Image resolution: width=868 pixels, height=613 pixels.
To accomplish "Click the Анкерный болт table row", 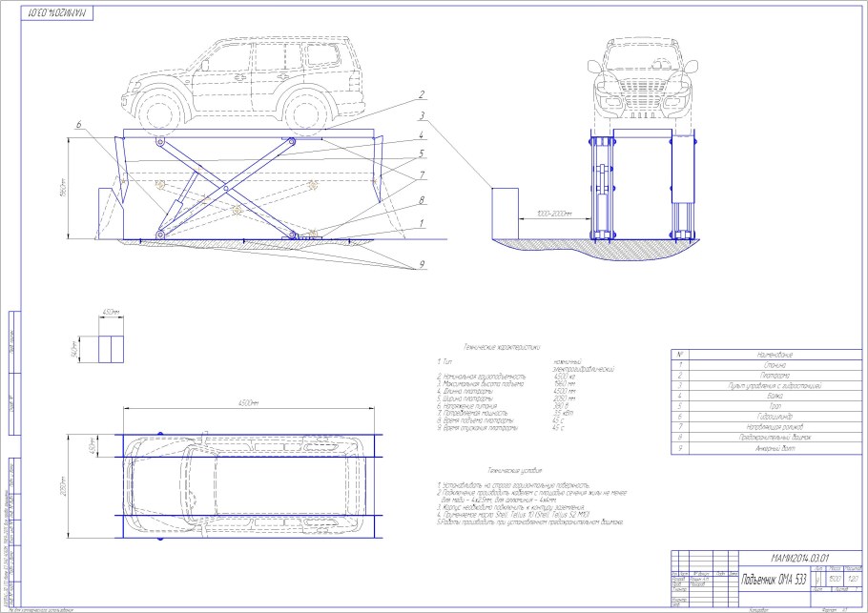I will pyautogui.click(x=775, y=447).
